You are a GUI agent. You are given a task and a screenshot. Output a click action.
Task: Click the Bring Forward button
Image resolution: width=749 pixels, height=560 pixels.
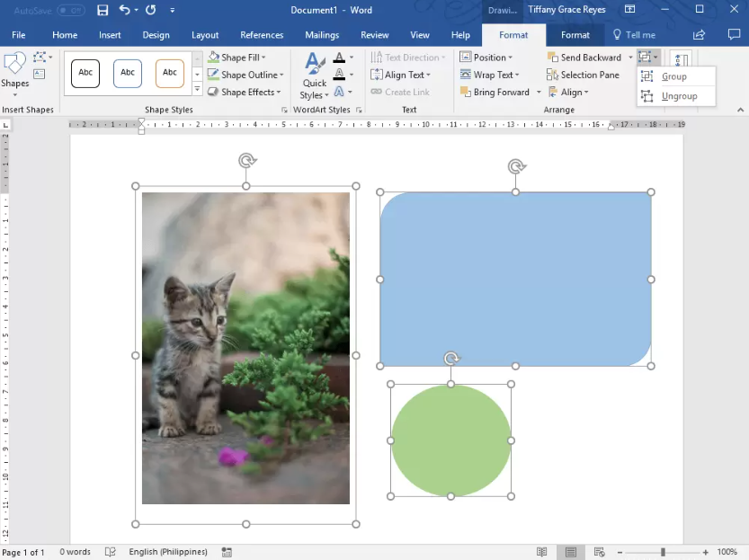(x=495, y=93)
